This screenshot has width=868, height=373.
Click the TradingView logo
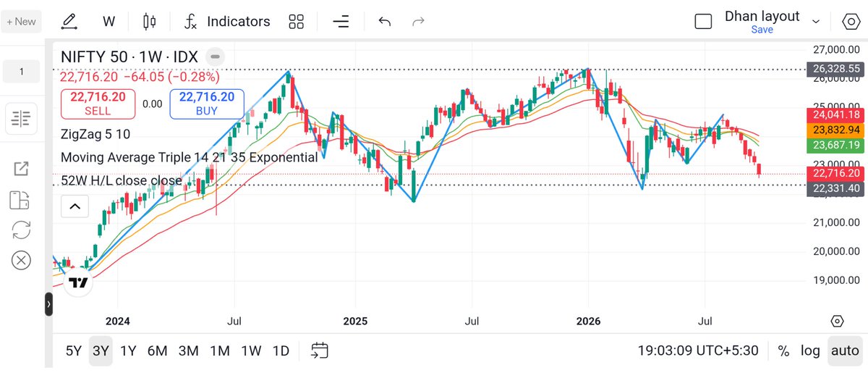click(78, 282)
